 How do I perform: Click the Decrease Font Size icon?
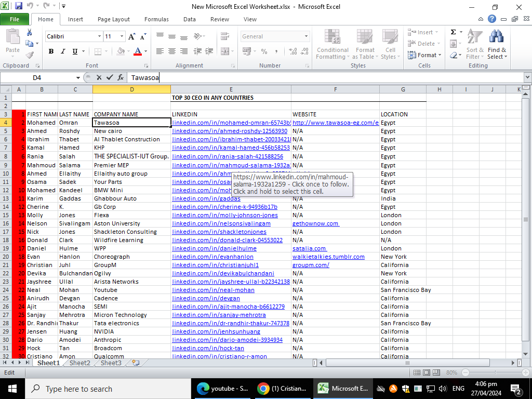pyautogui.click(x=143, y=36)
